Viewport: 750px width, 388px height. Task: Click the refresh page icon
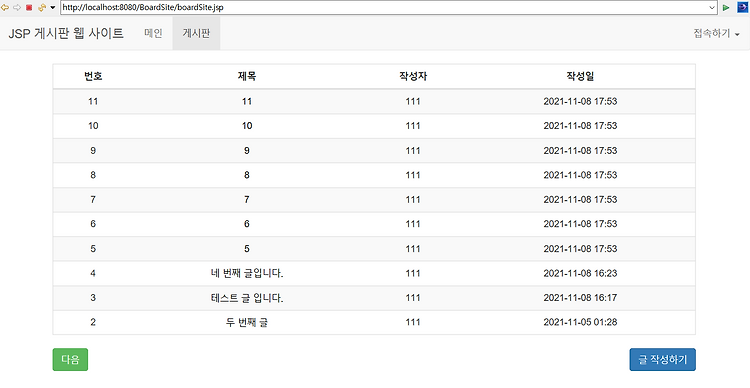(42, 7)
